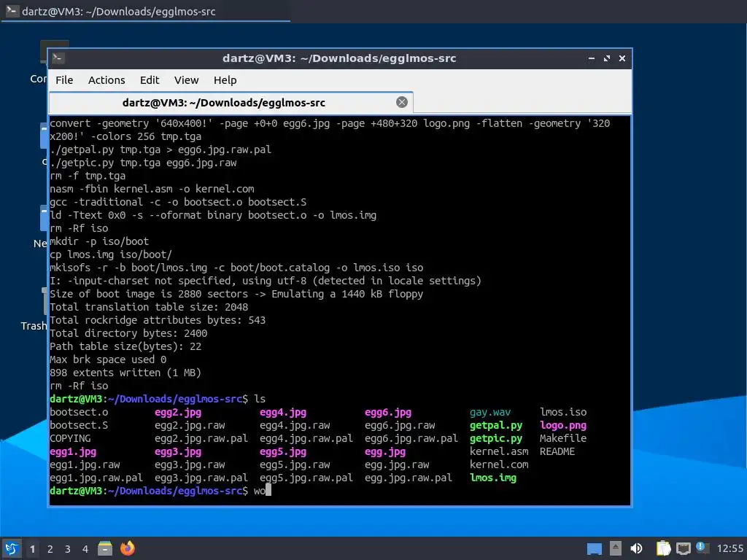Open the Edit menu in terminal
Viewport: 747px width, 560px height.
click(150, 80)
